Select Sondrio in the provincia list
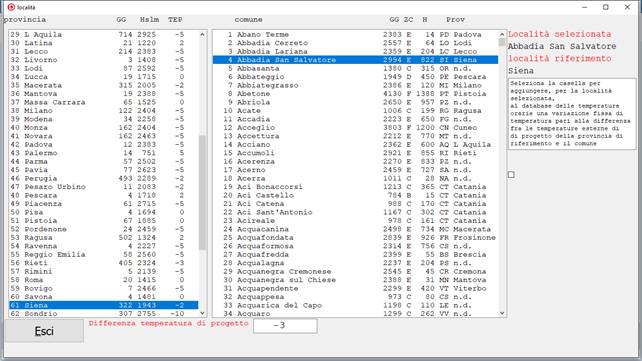This screenshot has height=361, width=642. coord(104,314)
